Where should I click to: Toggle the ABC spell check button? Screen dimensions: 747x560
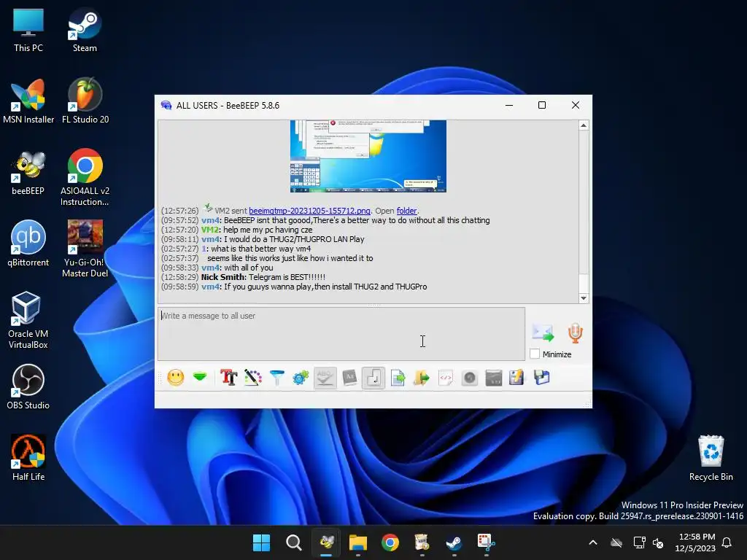click(325, 378)
